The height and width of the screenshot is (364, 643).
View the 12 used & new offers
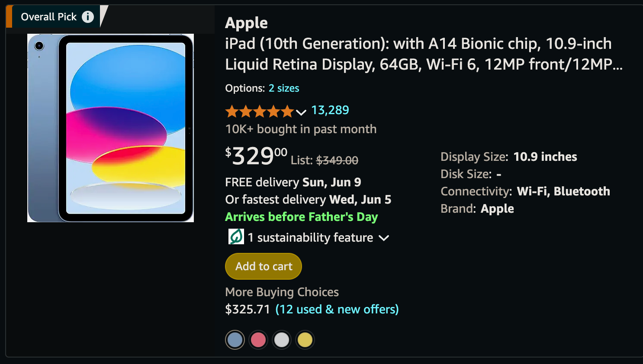click(x=337, y=309)
